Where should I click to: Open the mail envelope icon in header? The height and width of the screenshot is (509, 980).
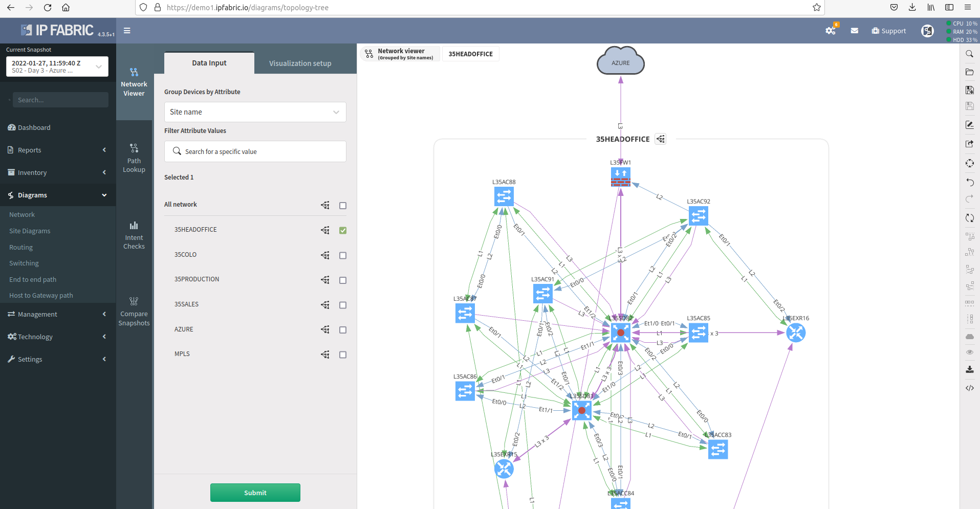click(x=854, y=31)
